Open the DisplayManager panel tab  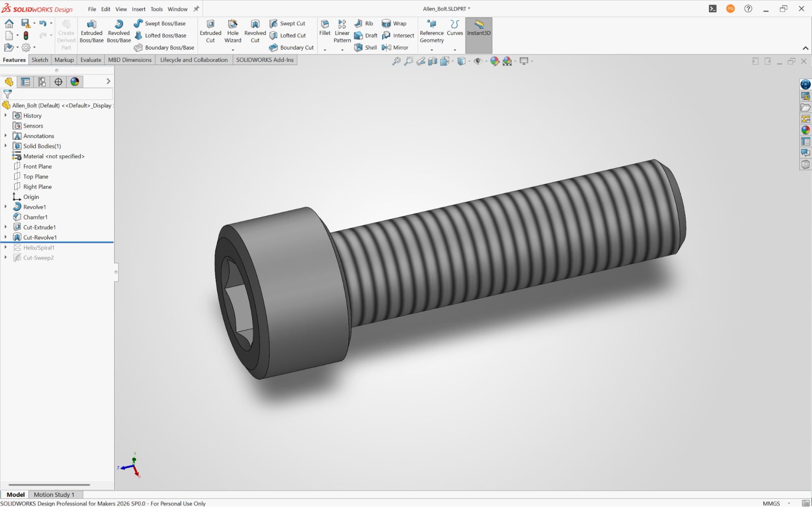tap(75, 82)
